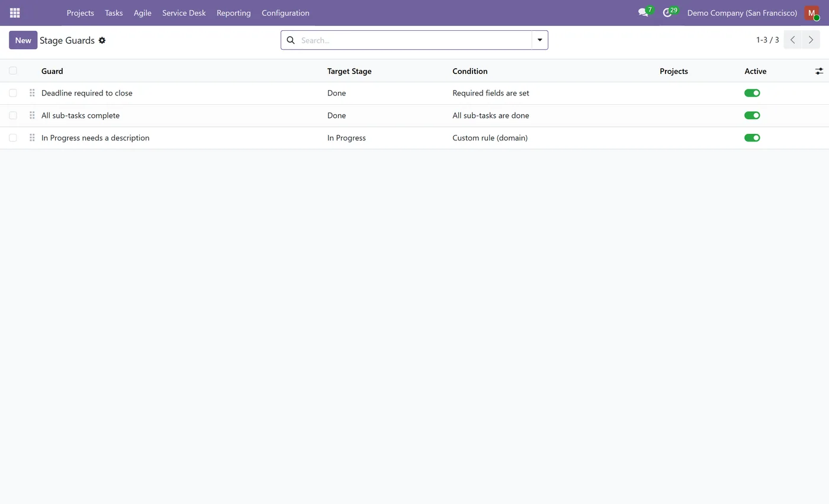Click the search magnifier icon
This screenshot has height=504, width=829.
coord(291,40)
